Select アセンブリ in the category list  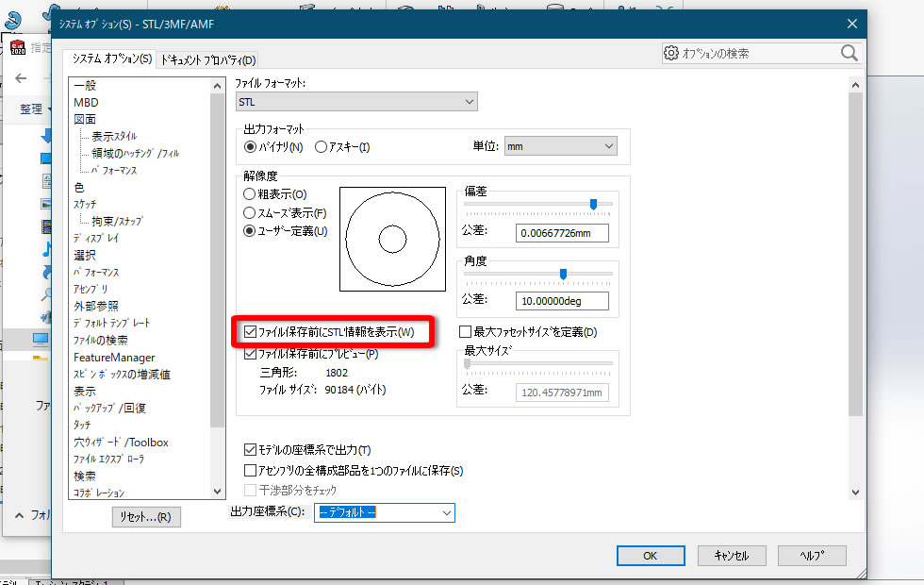tap(91, 290)
